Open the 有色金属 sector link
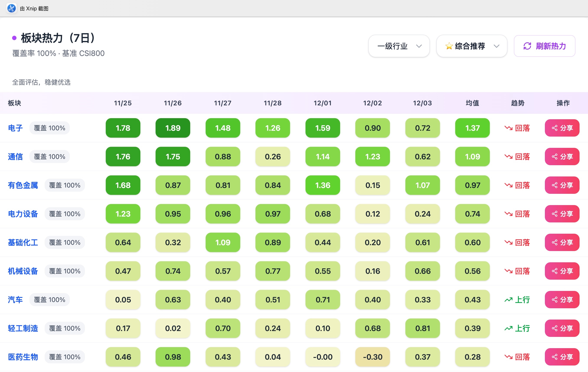588x372 pixels. [x=23, y=185]
